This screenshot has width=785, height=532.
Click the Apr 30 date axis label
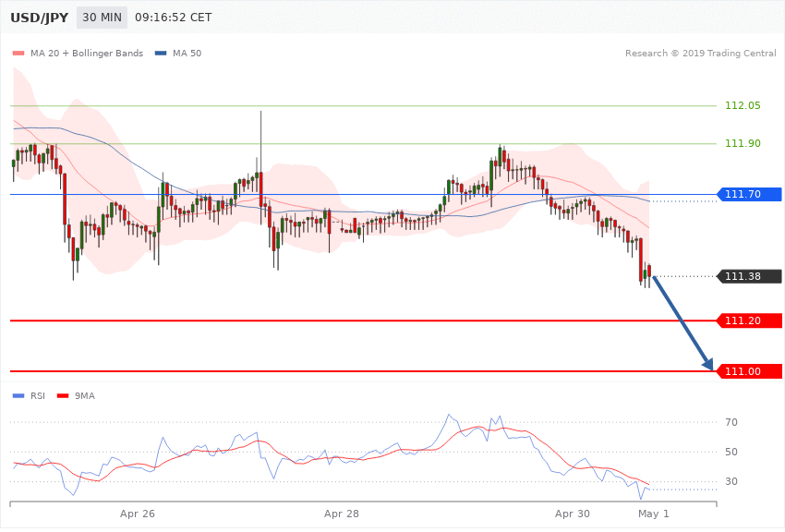click(573, 514)
